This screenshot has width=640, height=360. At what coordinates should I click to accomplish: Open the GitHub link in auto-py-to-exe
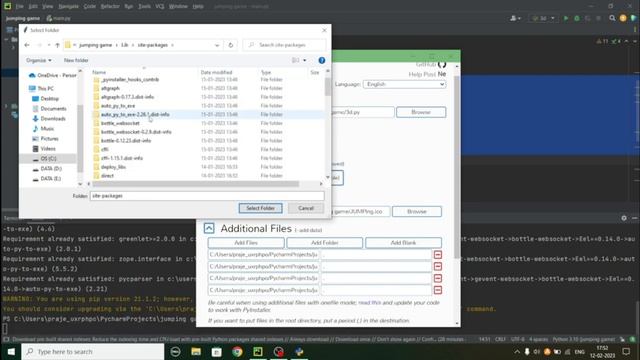click(431, 64)
